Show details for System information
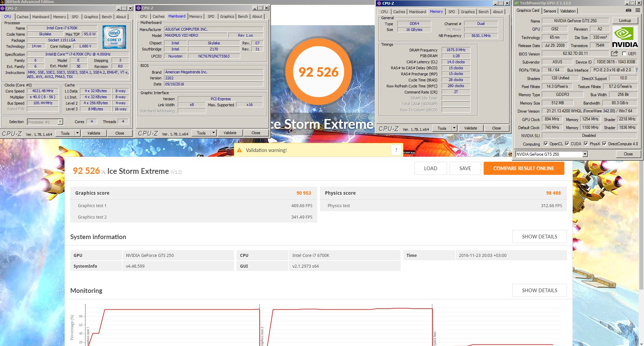The height and width of the screenshot is (346, 644). pyautogui.click(x=539, y=236)
